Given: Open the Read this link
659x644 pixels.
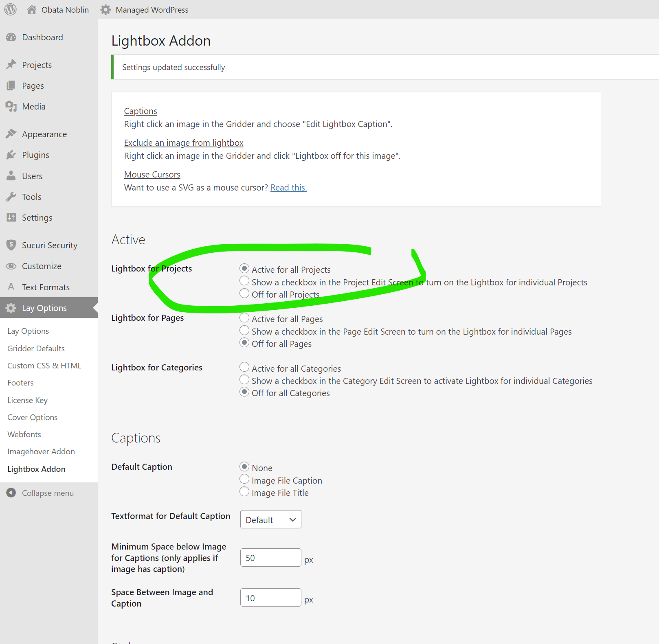Looking at the screenshot, I should 288,188.
